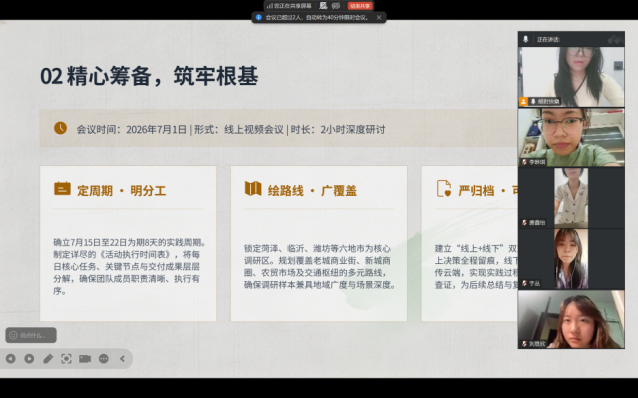Click the paragraph starting 建立“线上+线下”
Viewport: 638px width, 398px height.
click(476, 267)
